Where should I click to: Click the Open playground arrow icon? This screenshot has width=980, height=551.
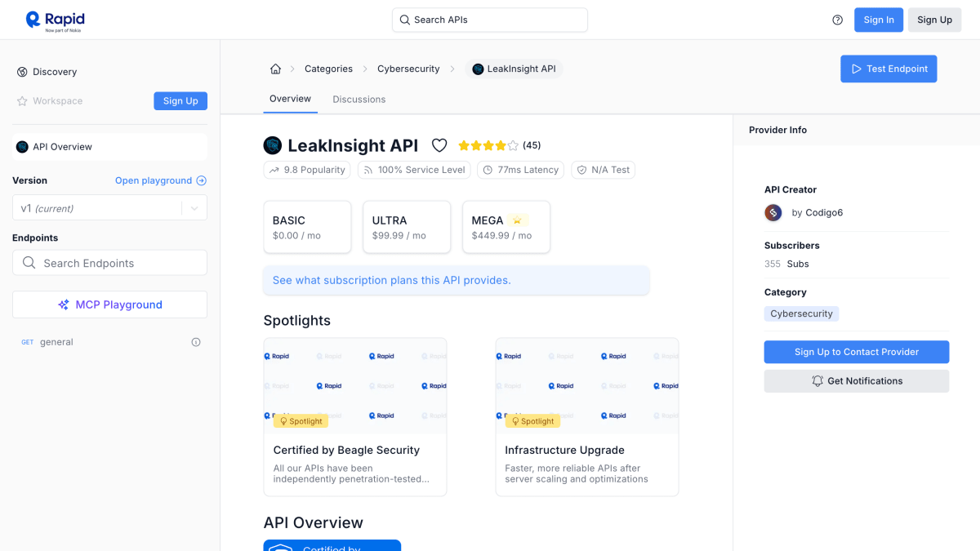point(202,180)
